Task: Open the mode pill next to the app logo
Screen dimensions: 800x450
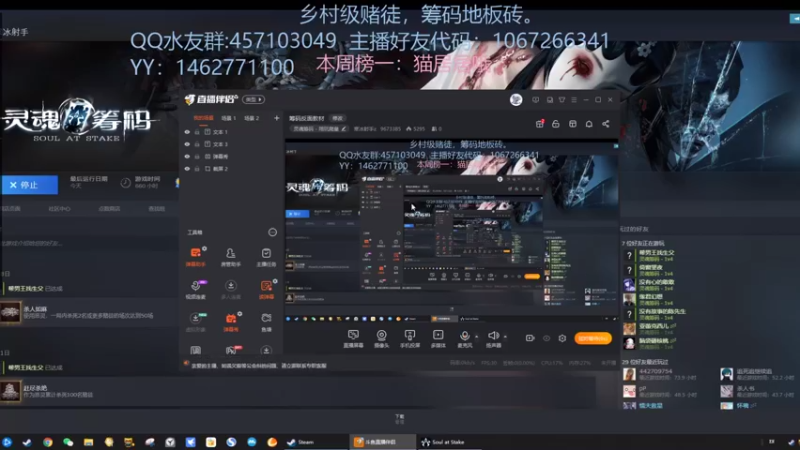Action: tap(253, 99)
